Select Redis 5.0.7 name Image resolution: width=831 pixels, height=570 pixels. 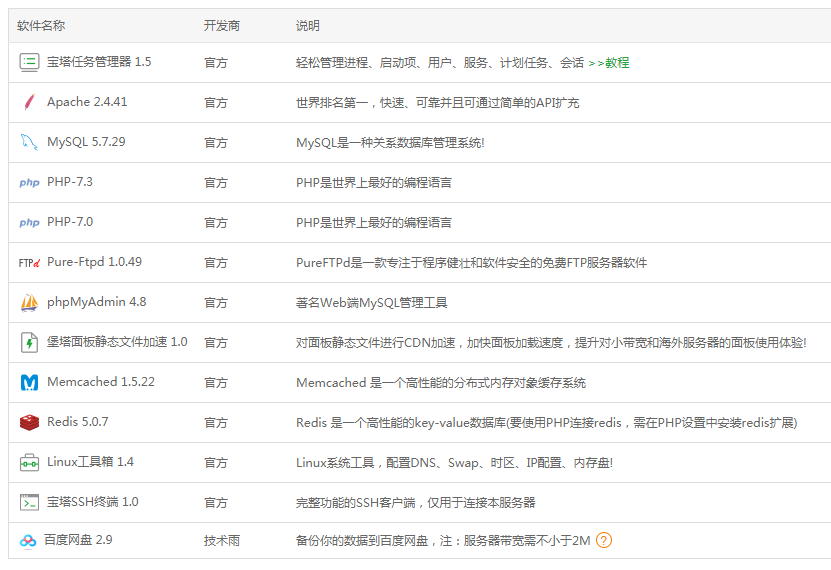77,422
